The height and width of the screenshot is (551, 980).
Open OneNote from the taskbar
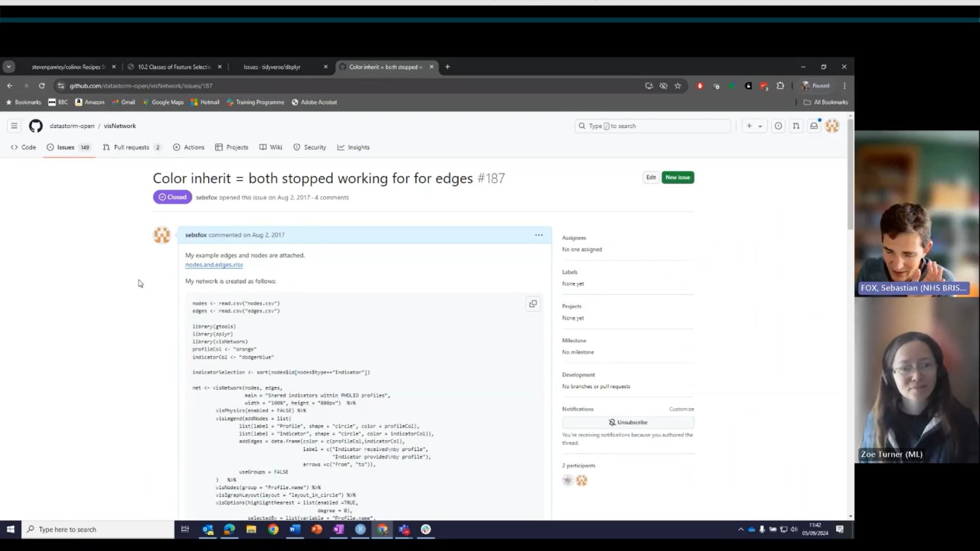pyautogui.click(x=338, y=530)
